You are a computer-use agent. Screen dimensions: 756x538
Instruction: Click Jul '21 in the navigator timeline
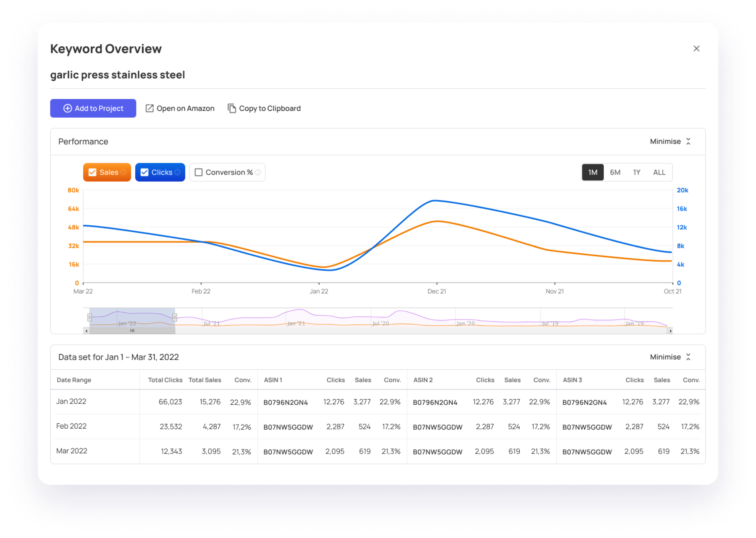pos(211,324)
